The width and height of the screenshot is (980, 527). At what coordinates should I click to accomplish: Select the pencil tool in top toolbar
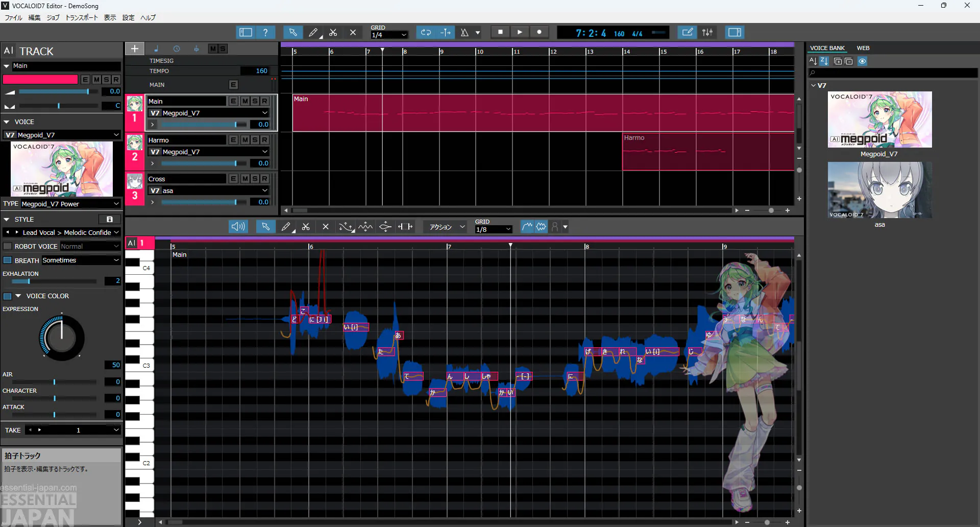[x=313, y=32]
